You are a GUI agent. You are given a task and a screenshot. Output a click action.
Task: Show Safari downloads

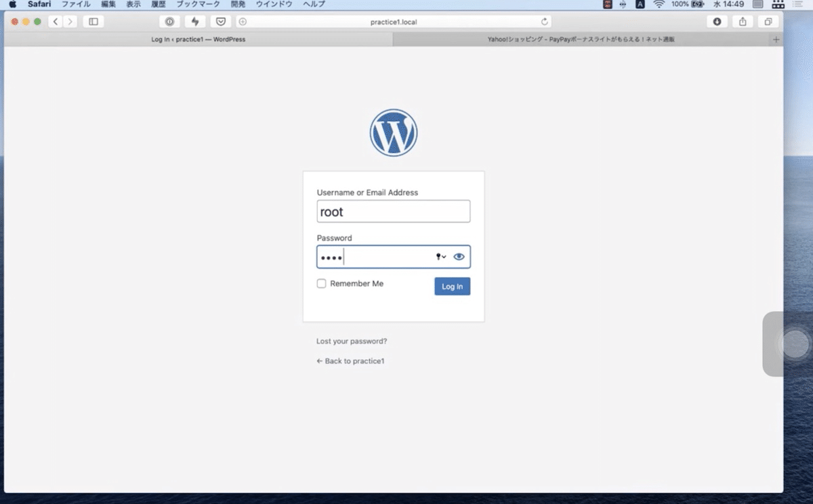717,22
